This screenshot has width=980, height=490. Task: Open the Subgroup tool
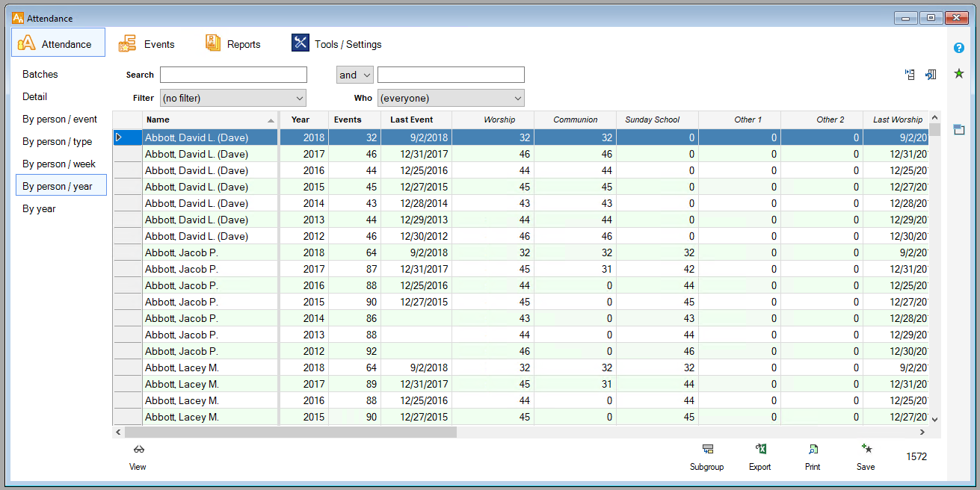coord(707,450)
